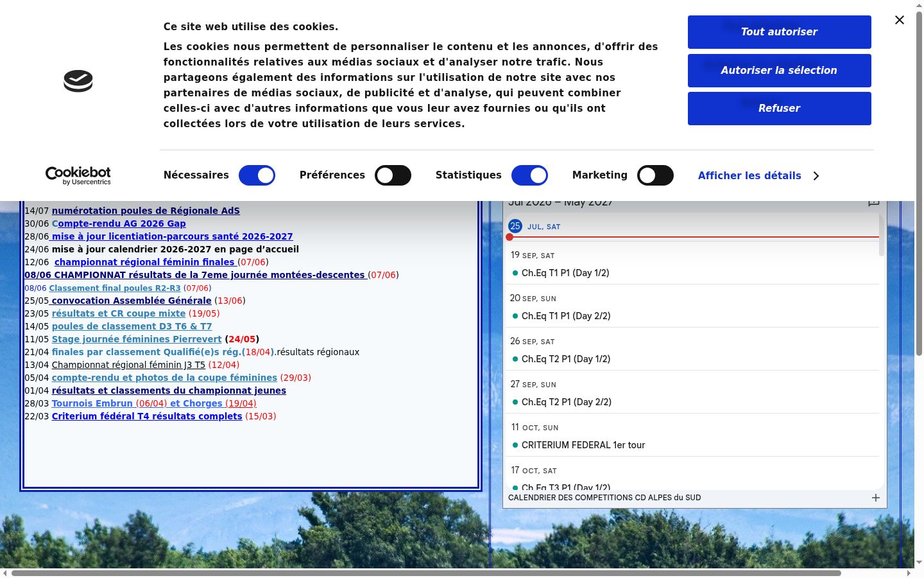Open résultats et classements championnat jeunes
924x578 pixels.
[169, 390]
